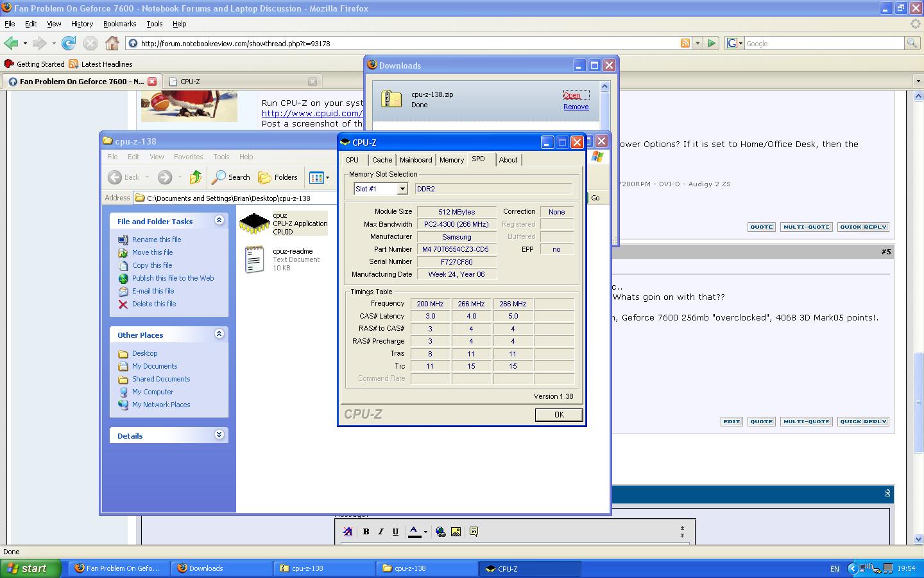The height and width of the screenshot is (578, 924).
Task: Collapse File and Folder Tasks panel
Action: point(219,220)
